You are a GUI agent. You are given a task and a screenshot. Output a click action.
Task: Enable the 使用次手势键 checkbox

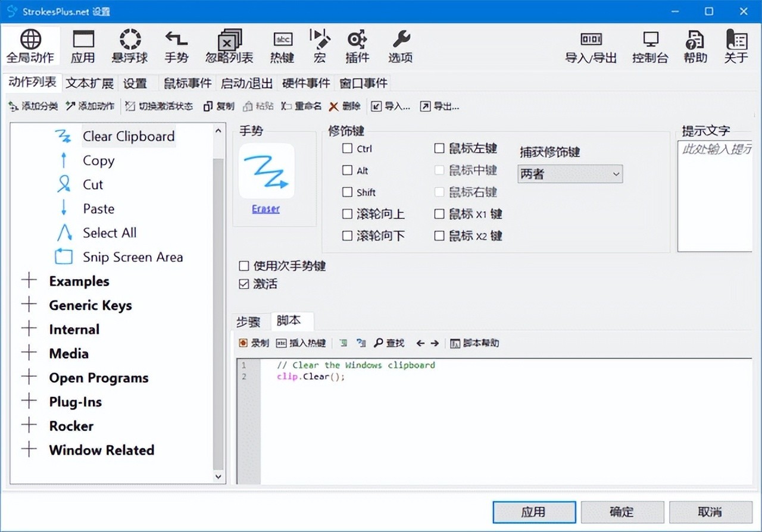point(244,266)
